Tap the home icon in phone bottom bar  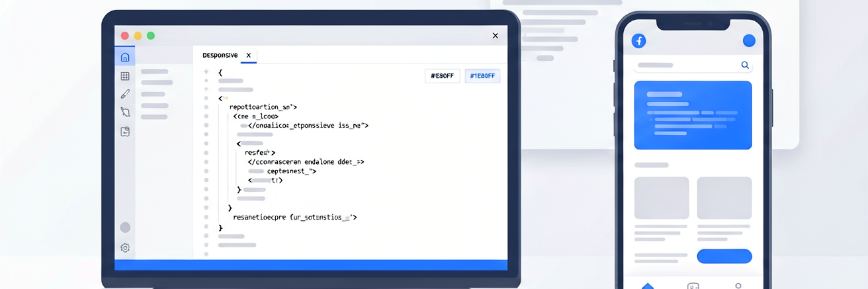(x=648, y=286)
